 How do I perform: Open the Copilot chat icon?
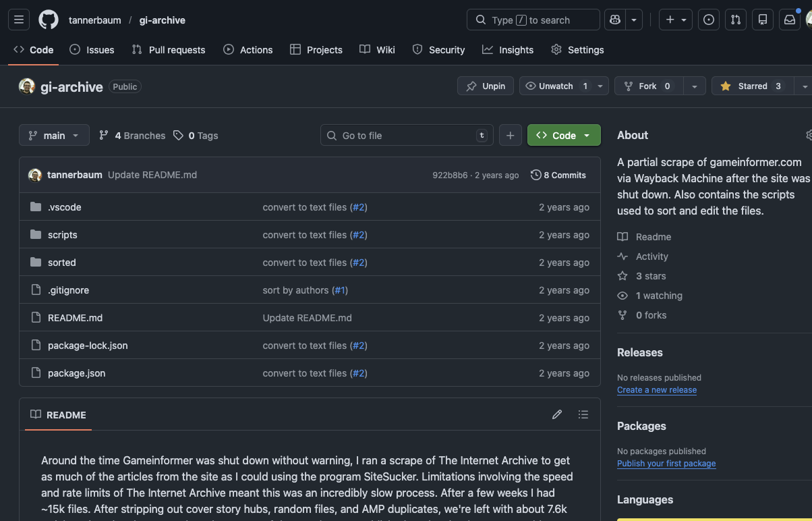point(614,20)
